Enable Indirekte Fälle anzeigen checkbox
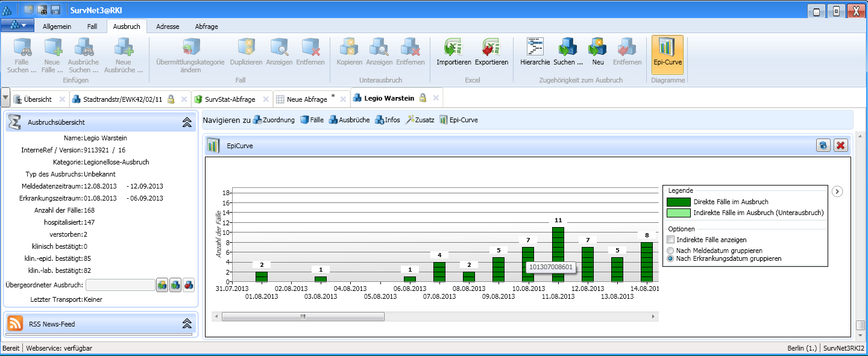 click(x=671, y=240)
